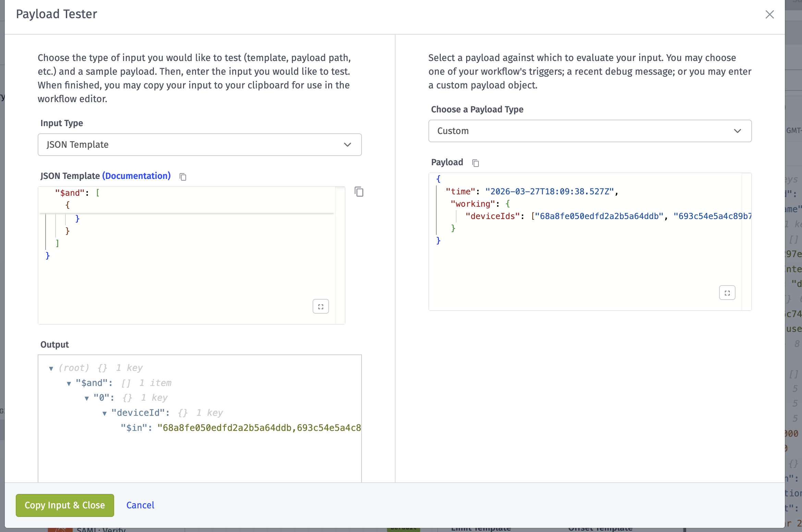Collapse the "deviceId" node in Output
This screenshot has height=532, width=802.
tap(105, 413)
